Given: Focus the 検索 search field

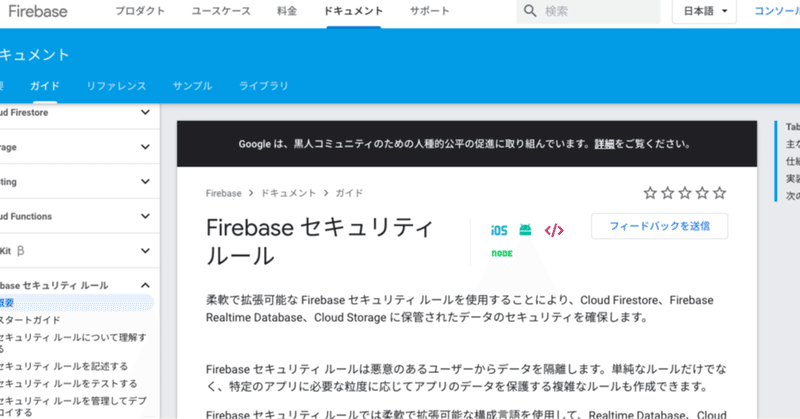Looking at the screenshot, I should (588, 11).
